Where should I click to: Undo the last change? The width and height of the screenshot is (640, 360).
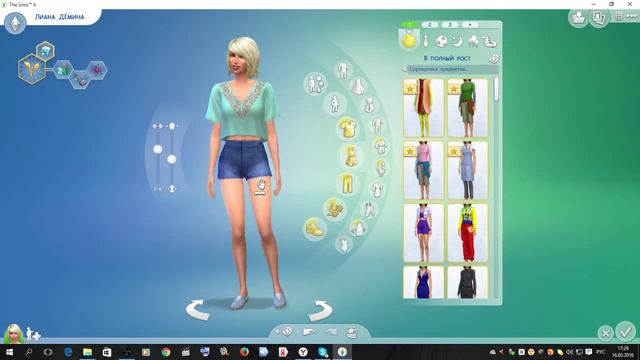pyautogui.click(x=309, y=332)
